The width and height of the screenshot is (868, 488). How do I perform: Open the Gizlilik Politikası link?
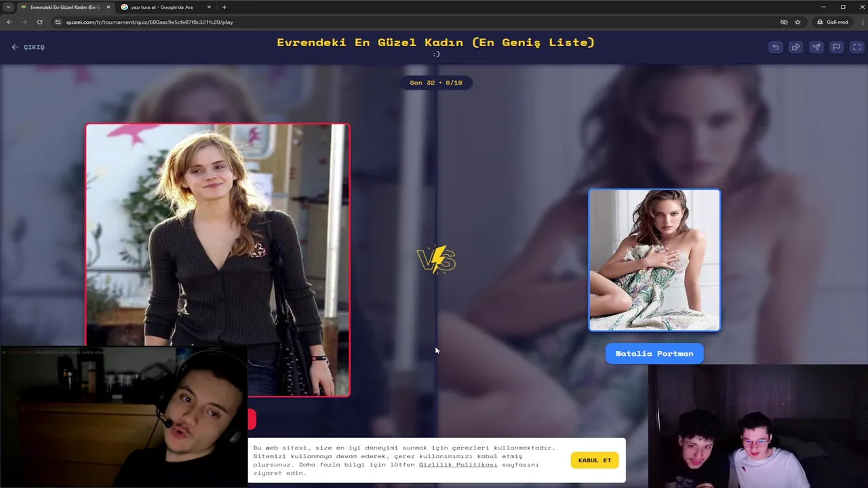pyautogui.click(x=458, y=464)
